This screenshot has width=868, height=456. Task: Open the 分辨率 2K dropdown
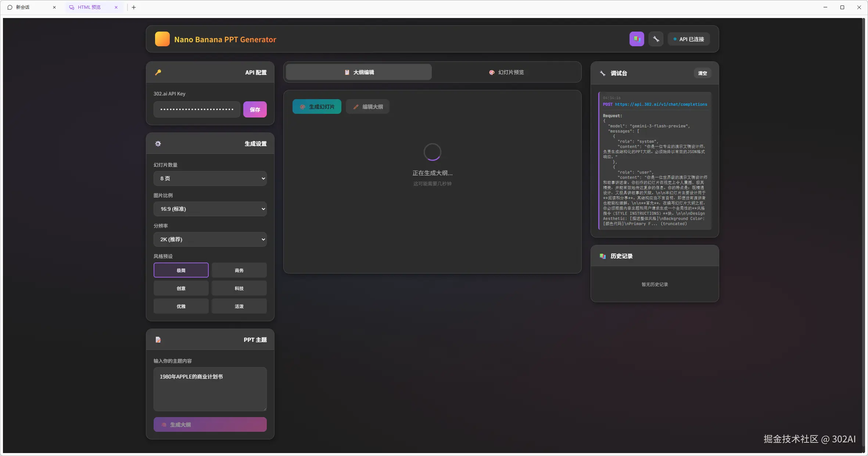coord(210,239)
